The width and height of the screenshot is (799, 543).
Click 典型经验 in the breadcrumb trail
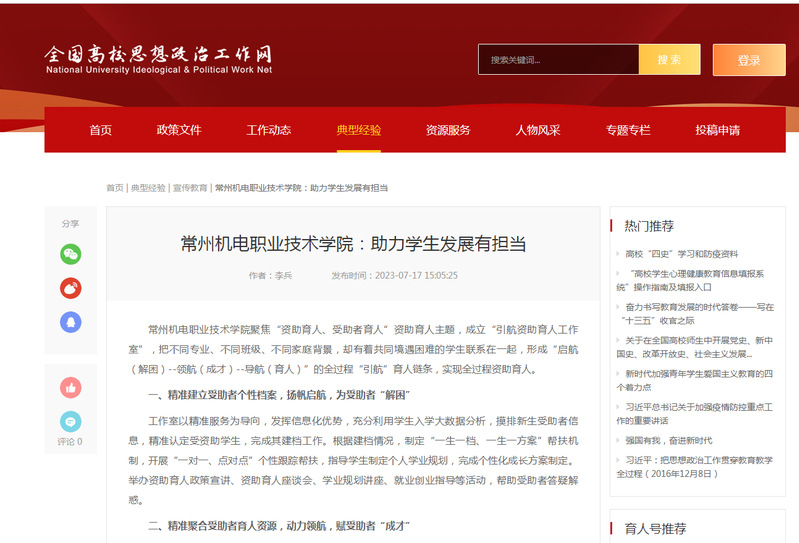tap(148, 188)
